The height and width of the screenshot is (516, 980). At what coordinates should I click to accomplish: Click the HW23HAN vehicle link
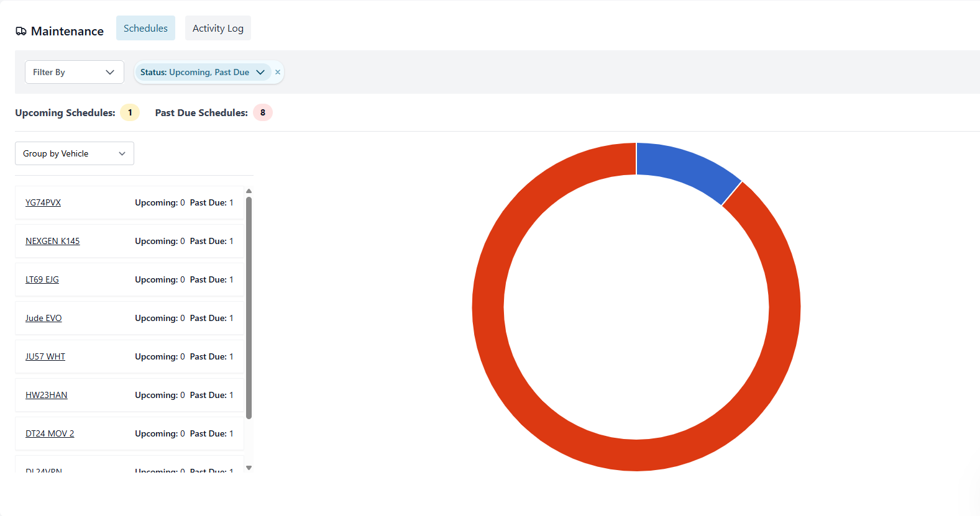point(47,395)
